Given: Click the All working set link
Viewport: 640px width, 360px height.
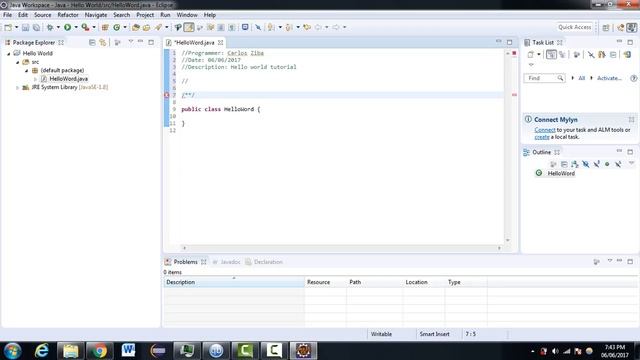Looking at the screenshot, I should click(582, 78).
